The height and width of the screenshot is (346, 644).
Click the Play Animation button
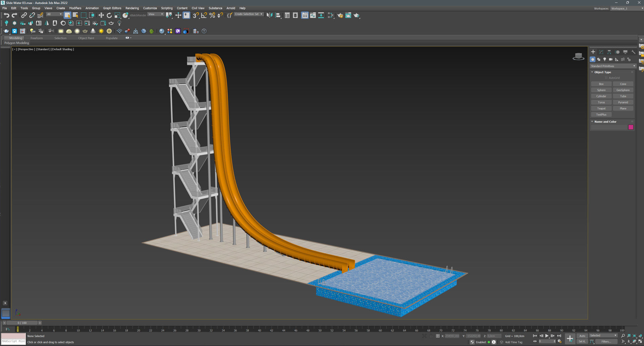coord(547,336)
